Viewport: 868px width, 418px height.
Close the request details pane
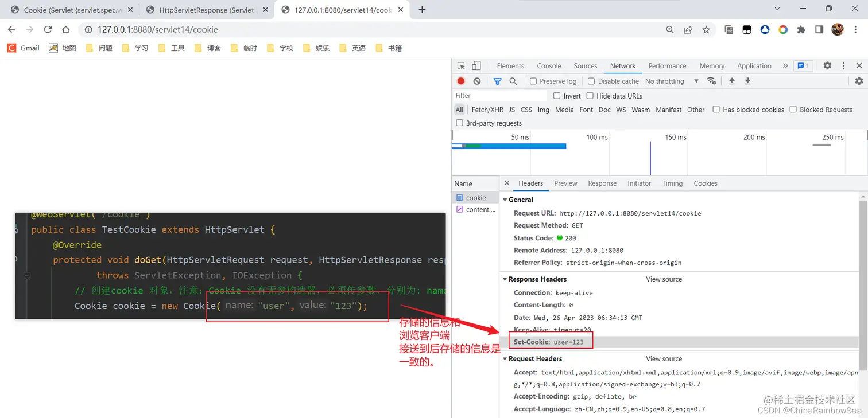(507, 183)
